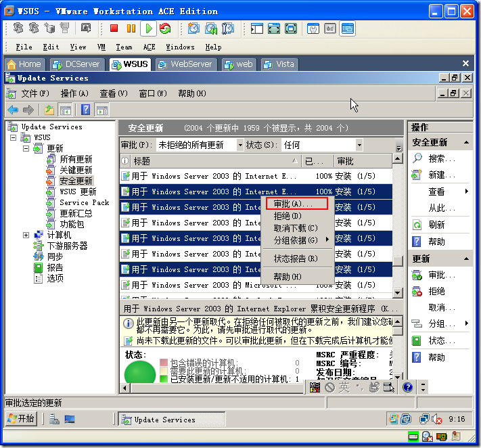481x448 pixels.
Task: Open the 操作(A) menu
Action: pyautogui.click(x=74, y=93)
